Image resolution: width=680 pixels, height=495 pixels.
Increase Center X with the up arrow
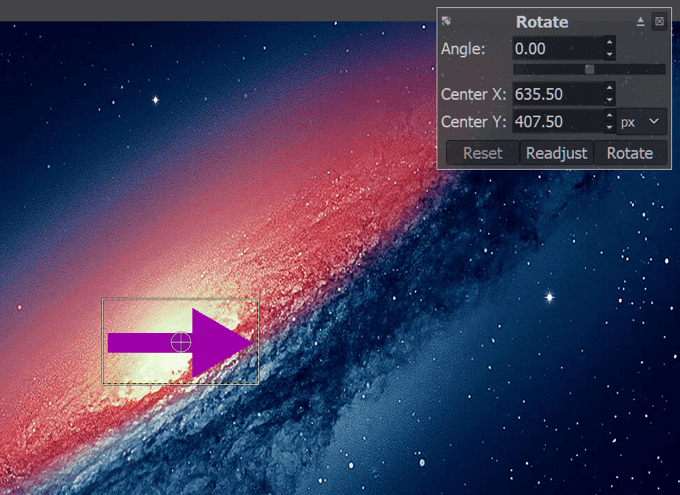609,90
